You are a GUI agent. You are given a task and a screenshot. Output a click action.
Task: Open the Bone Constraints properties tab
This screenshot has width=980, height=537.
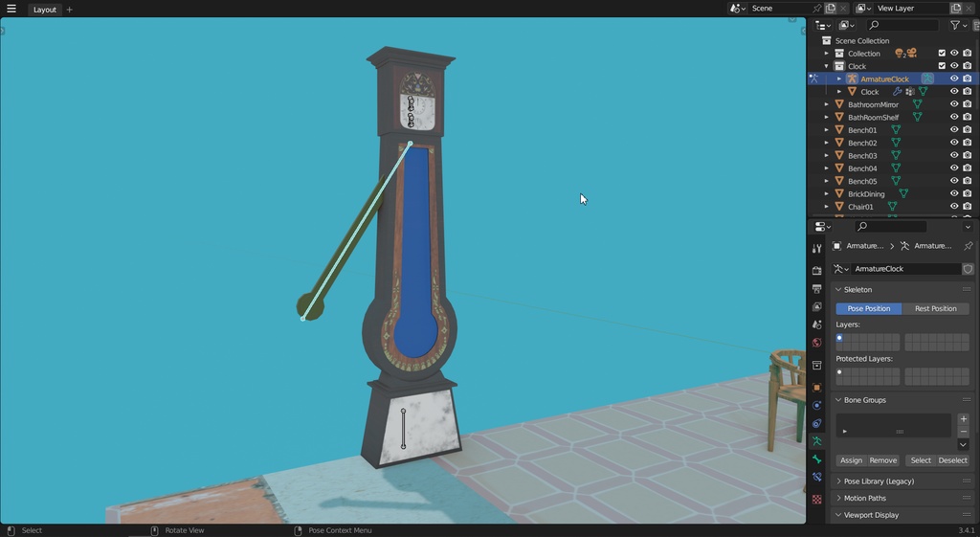tap(816, 477)
